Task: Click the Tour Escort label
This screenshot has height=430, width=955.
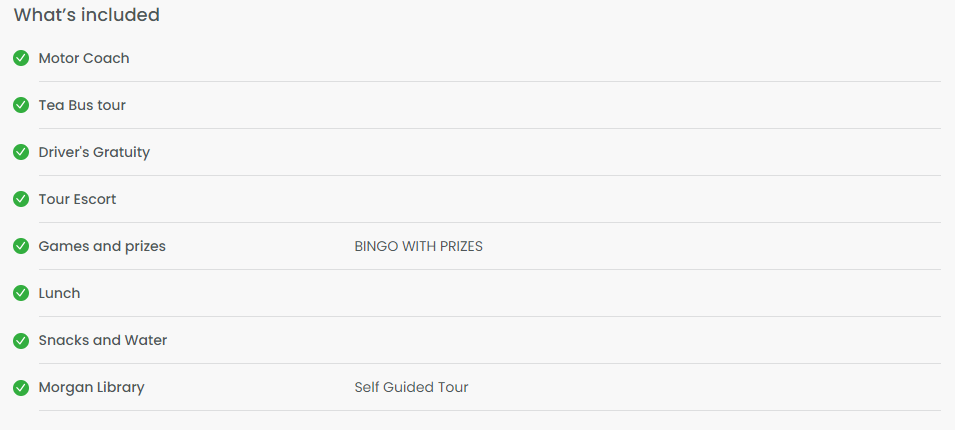Action: 77,199
